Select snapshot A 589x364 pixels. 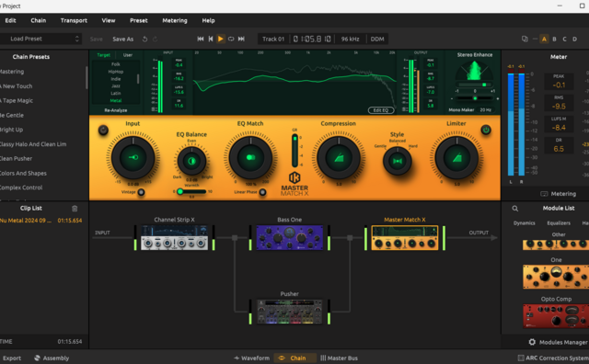pos(544,39)
